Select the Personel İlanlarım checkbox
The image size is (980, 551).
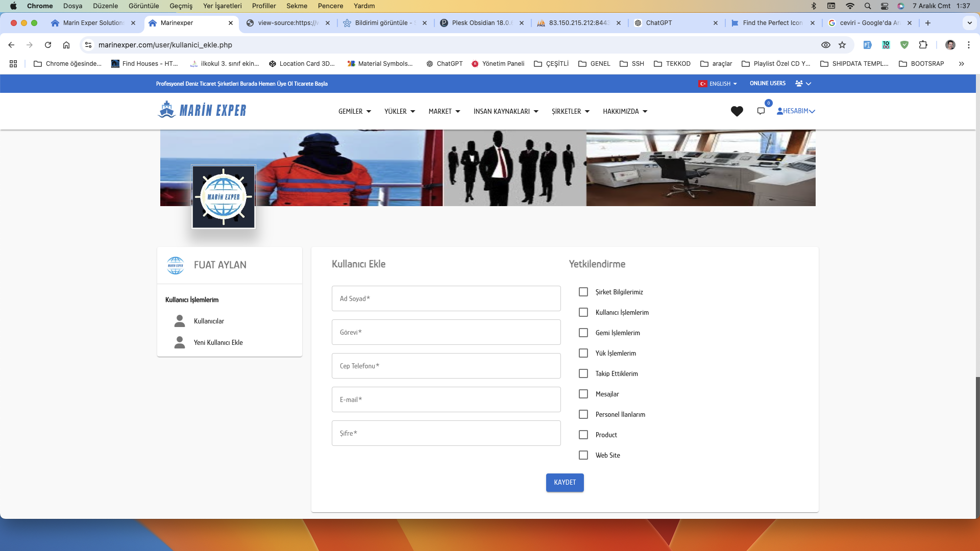click(583, 414)
